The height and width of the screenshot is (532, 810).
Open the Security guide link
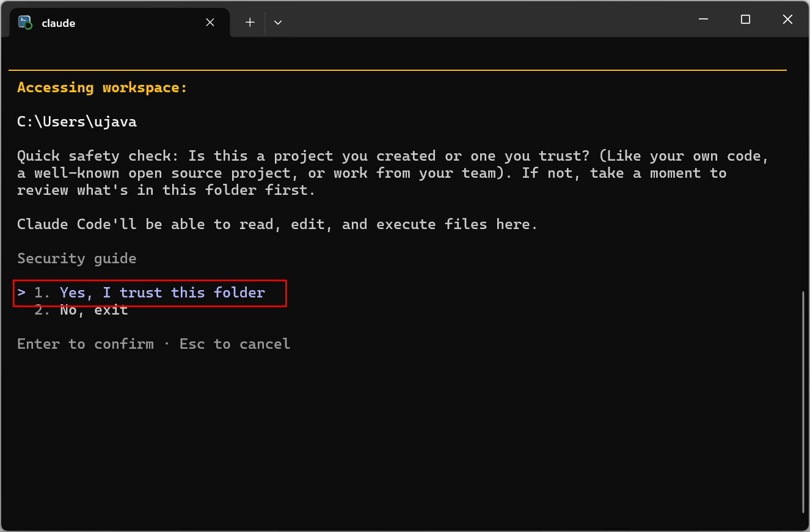pos(76,258)
